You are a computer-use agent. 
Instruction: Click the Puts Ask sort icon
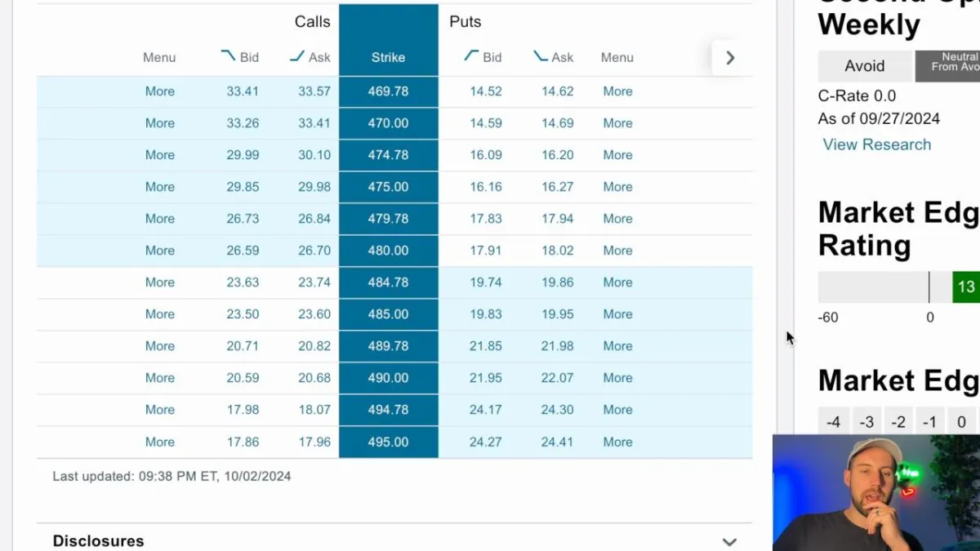point(541,56)
